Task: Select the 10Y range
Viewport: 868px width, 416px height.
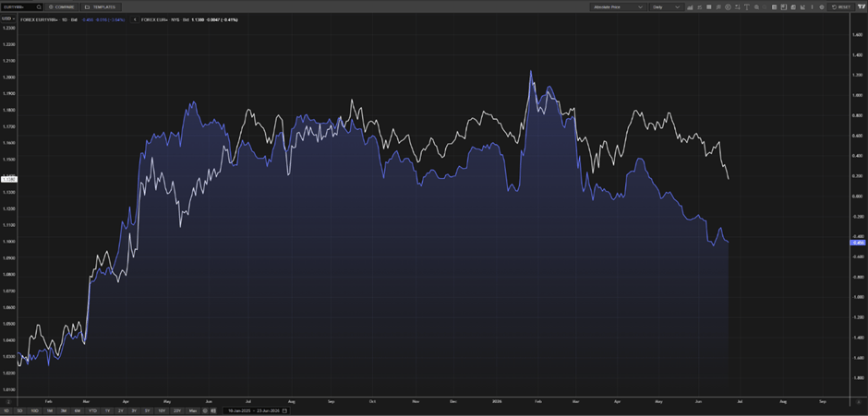Action: point(162,411)
